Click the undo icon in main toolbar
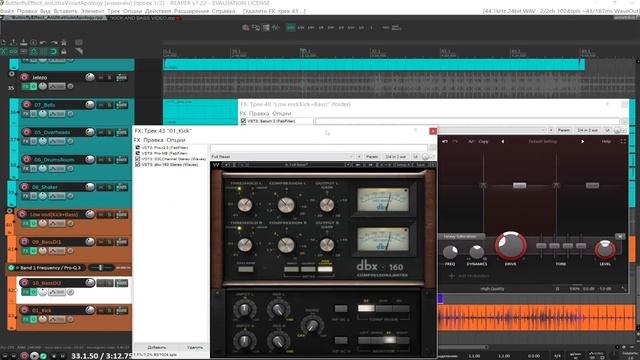The height and width of the screenshot is (360, 640). click(x=43, y=42)
